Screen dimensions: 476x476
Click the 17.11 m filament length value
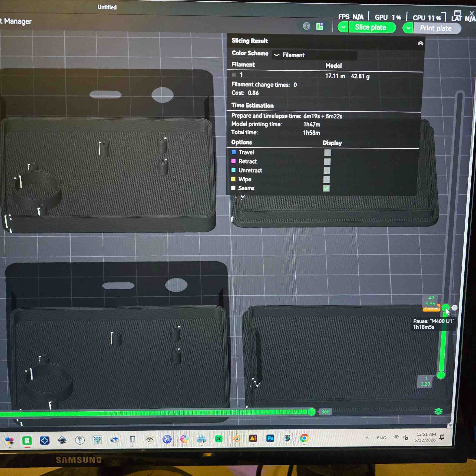[335, 76]
